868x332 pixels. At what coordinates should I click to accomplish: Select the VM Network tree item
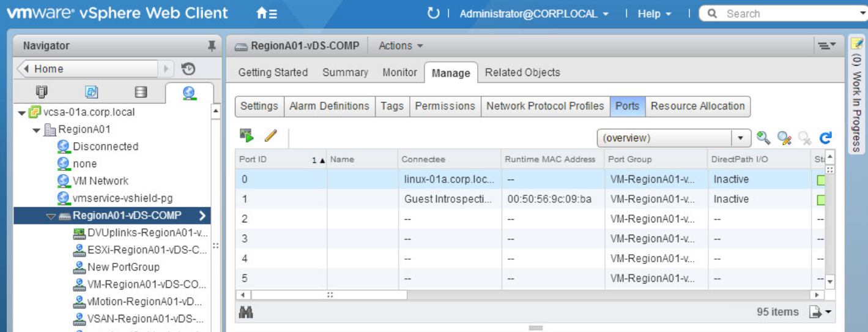(x=100, y=181)
